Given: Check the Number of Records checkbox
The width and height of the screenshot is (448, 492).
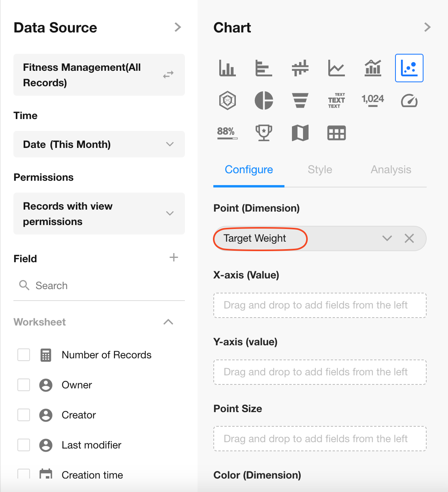Looking at the screenshot, I should coord(24,355).
